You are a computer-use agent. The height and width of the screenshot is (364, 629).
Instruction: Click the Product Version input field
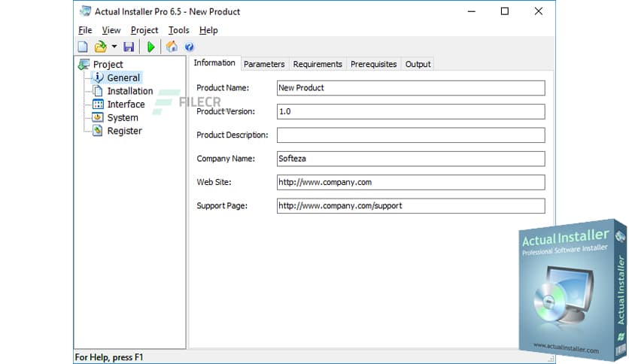(411, 111)
